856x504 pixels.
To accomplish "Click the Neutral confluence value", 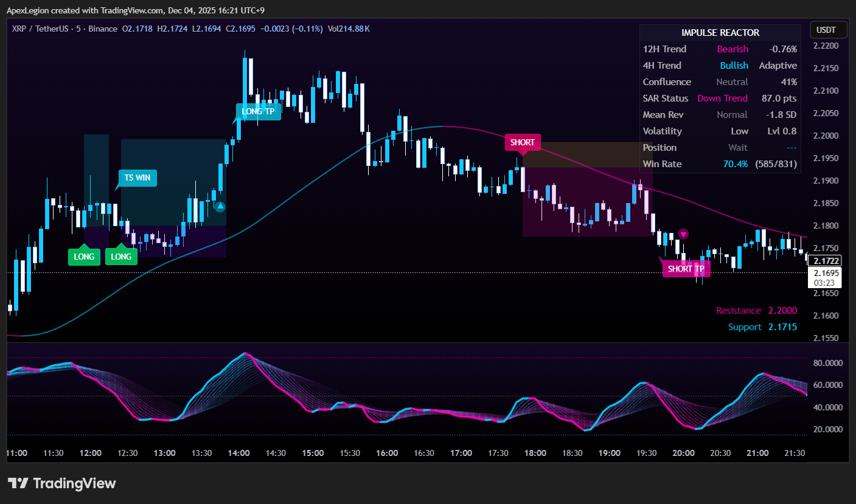I will coord(732,82).
